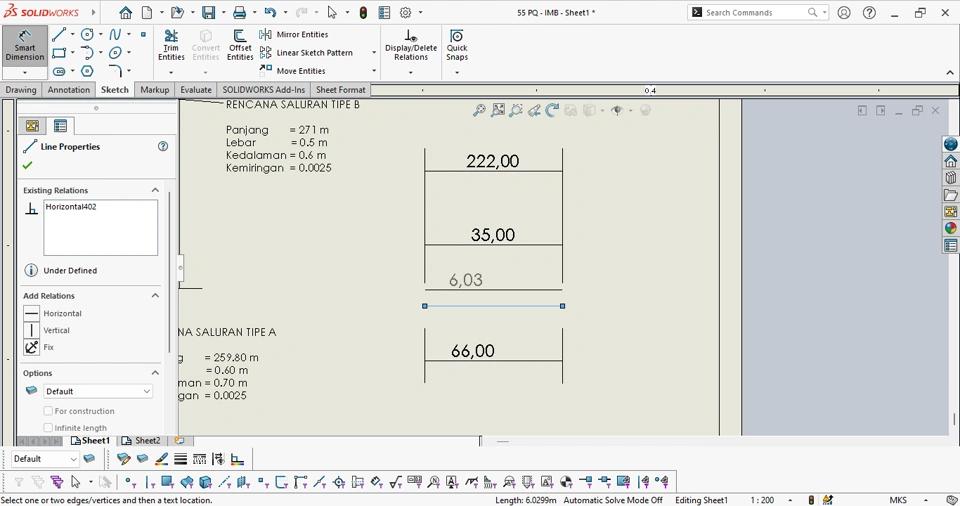Switch to the Annotation tab

pyautogui.click(x=69, y=89)
